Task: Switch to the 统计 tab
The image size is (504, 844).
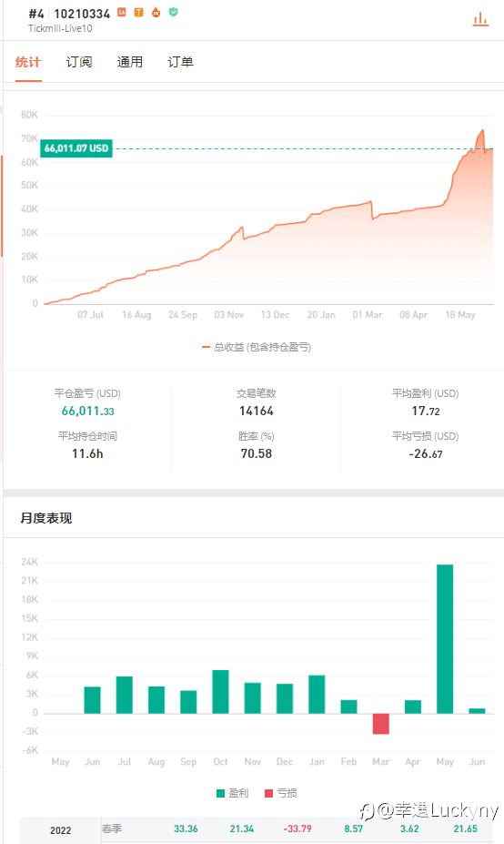Action: click(28, 62)
